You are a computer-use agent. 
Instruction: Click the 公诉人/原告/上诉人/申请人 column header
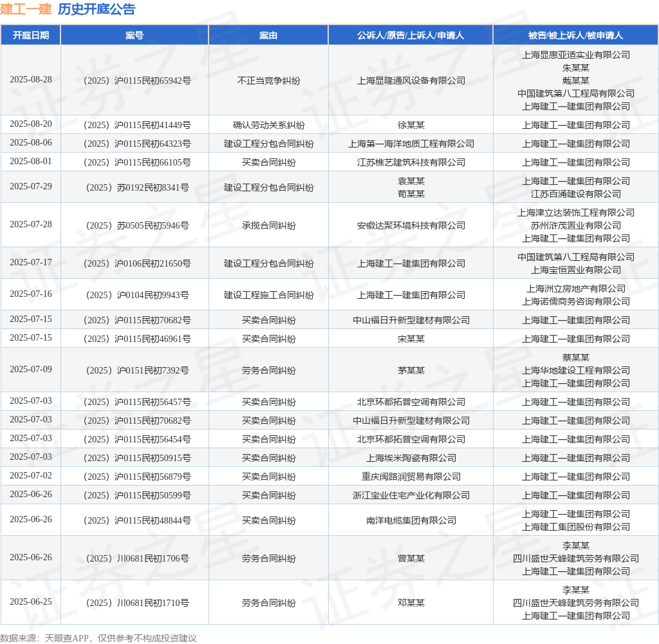pos(411,35)
